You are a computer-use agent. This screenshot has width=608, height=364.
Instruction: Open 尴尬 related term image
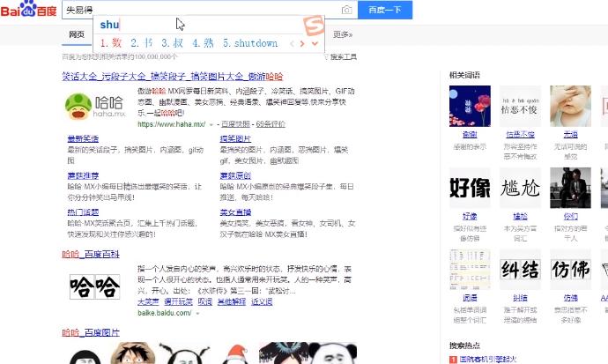coord(521,188)
